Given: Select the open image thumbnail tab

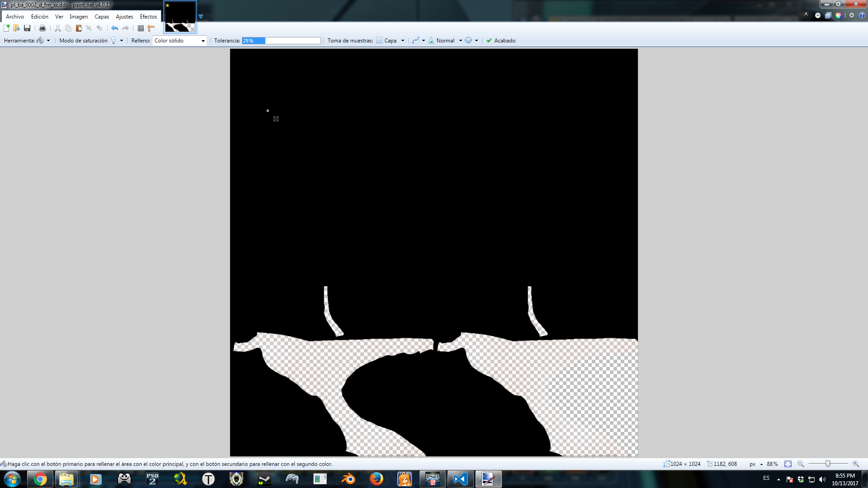Looking at the screenshot, I should pos(180,17).
